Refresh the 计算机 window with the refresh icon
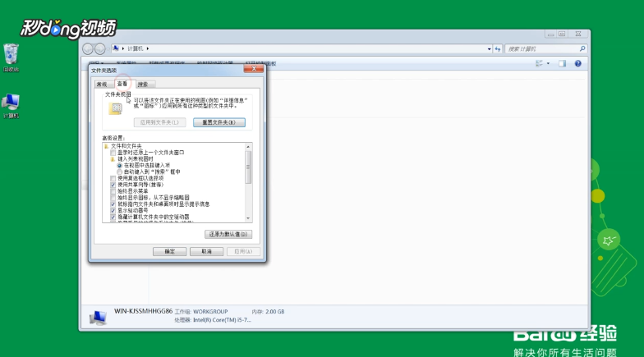The image size is (644, 357). [498, 49]
